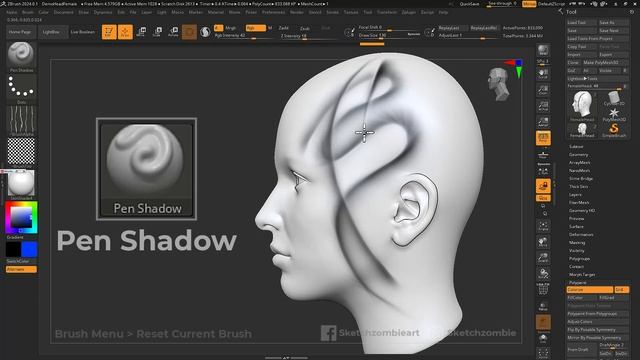Toggle the Zadd sculpt mode

(x=284, y=28)
